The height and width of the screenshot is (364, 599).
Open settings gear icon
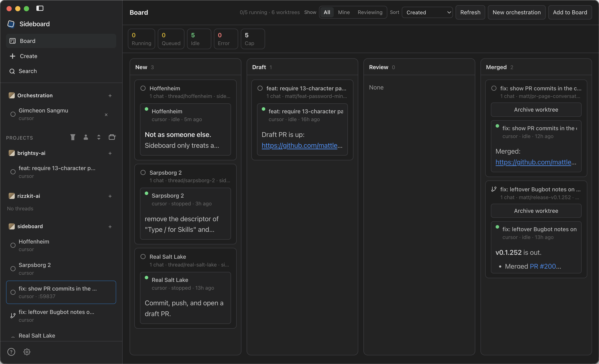point(27,352)
